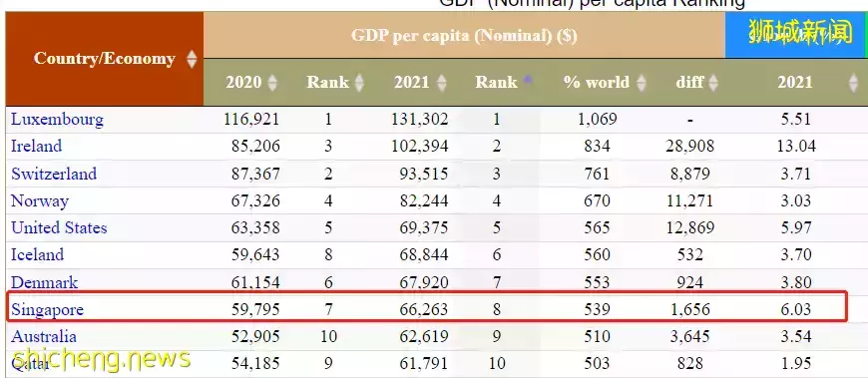Select Norway 2021 value 82,244
The image size is (868, 378).
tap(424, 200)
